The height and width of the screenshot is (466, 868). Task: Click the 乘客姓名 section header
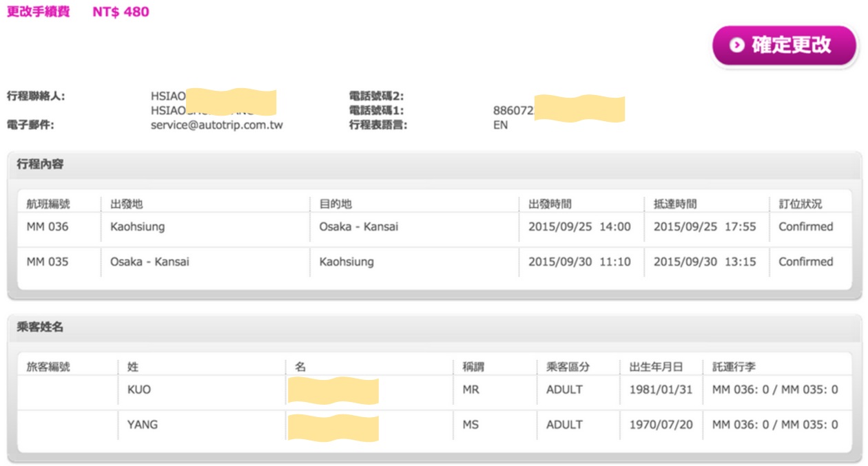(x=41, y=327)
